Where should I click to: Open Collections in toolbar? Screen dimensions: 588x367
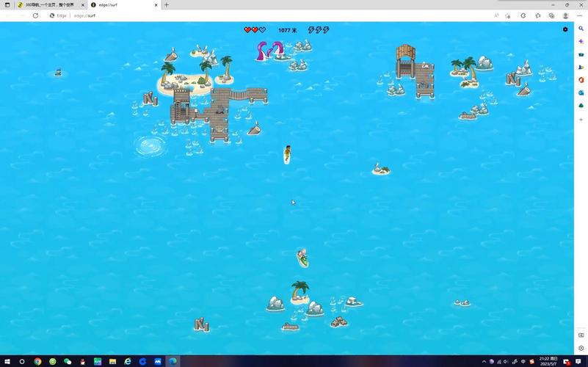pyautogui.click(x=551, y=15)
